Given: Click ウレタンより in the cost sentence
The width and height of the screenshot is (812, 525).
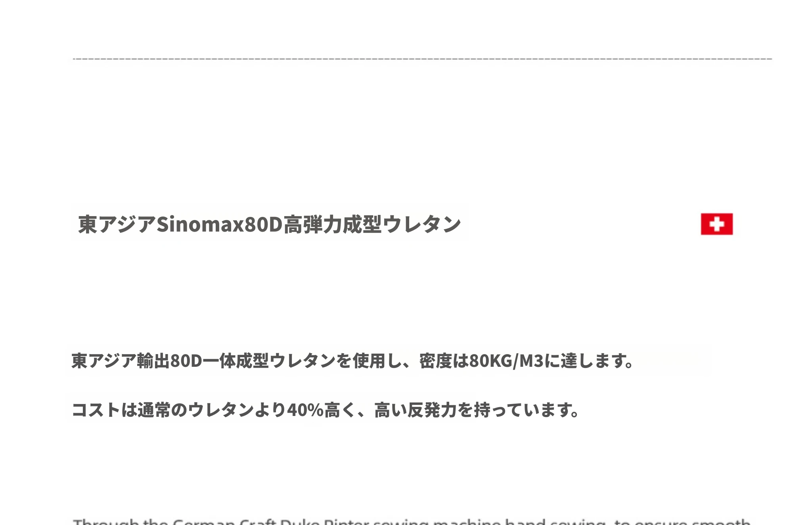Looking at the screenshot, I should pyautogui.click(x=237, y=410).
